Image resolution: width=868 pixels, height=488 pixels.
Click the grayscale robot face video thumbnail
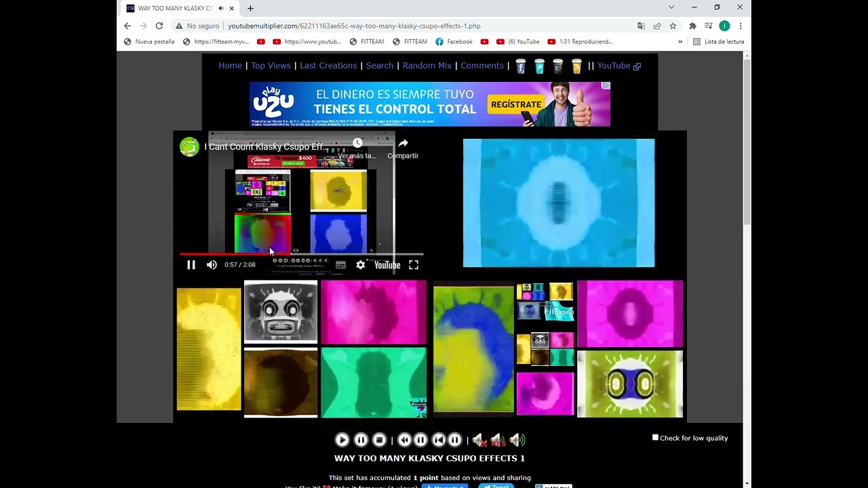click(281, 312)
